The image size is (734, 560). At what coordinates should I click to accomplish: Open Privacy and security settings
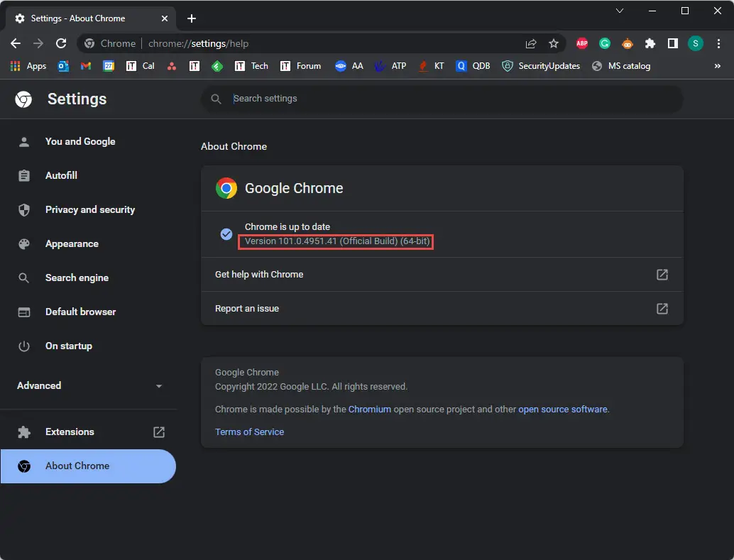[90, 210]
